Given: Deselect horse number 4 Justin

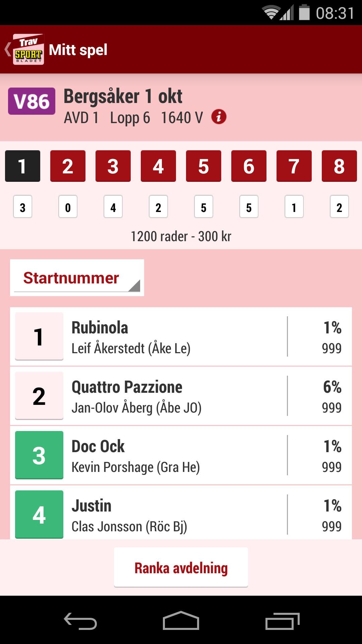Looking at the screenshot, I should click(39, 514).
